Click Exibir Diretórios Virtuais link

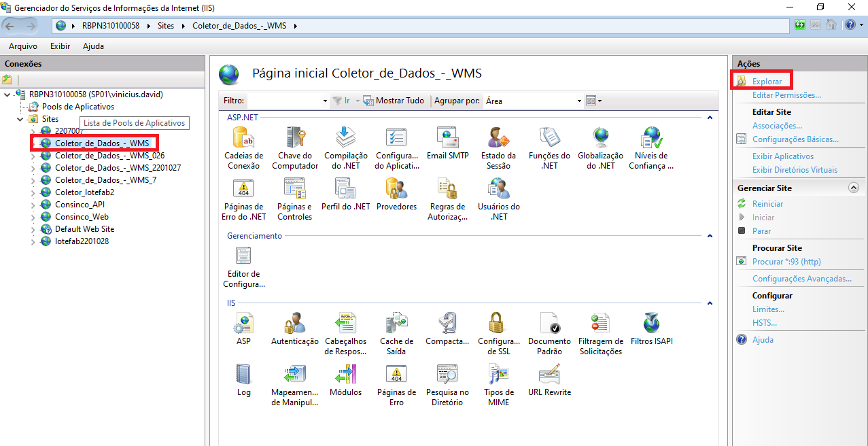(795, 170)
